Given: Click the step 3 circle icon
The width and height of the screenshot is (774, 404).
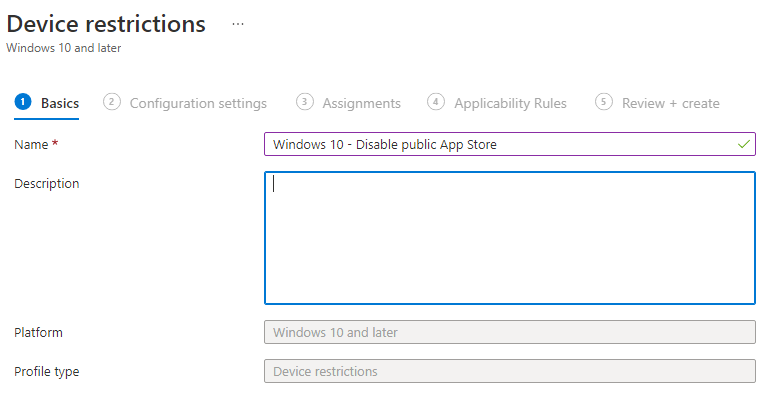Looking at the screenshot, I should pyautogui.click(x=305, y=102).
